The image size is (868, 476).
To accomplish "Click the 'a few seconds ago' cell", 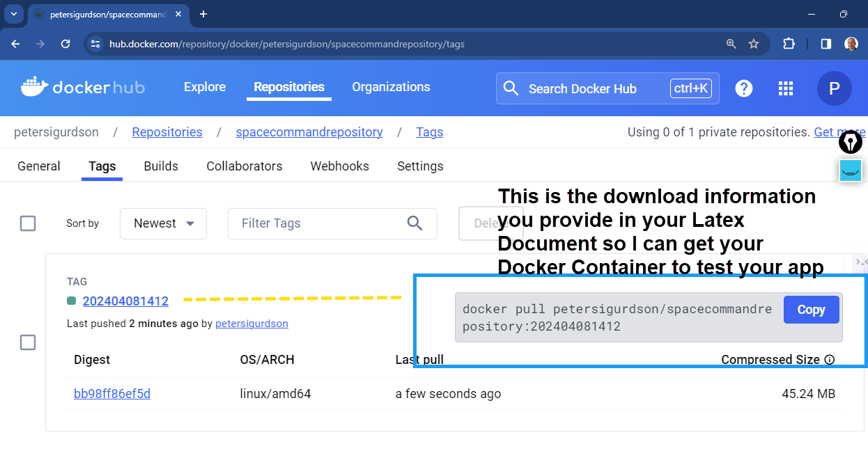I will pos(448,394).
